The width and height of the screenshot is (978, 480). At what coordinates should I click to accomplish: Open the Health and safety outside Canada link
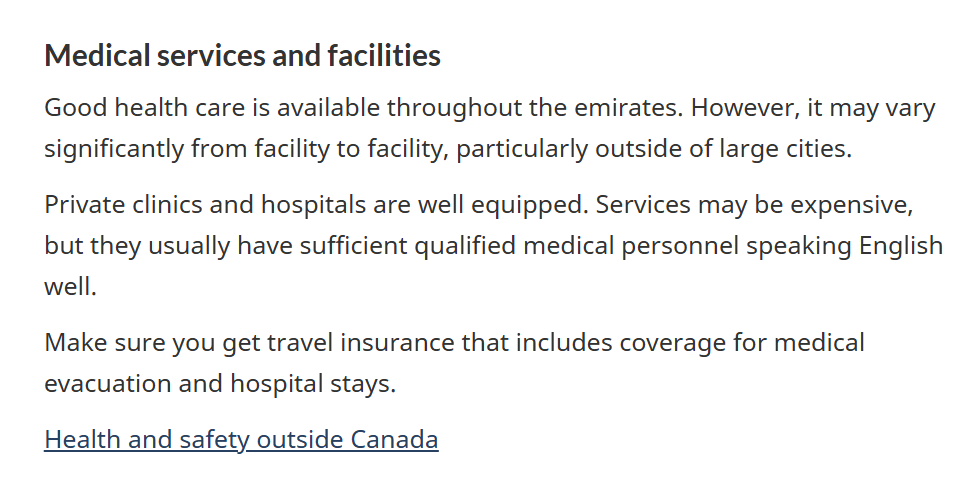241,439
